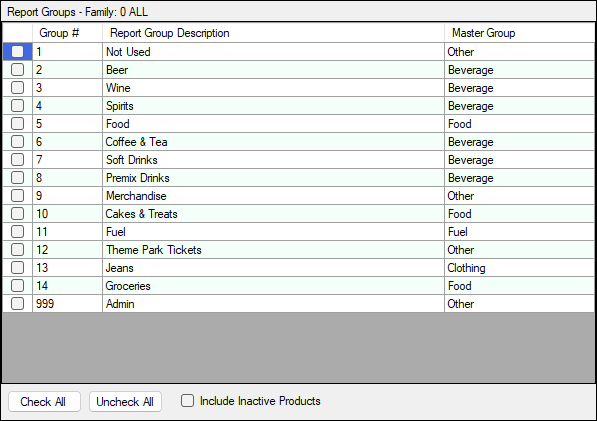Viewport: 597px width, 421px height.
Task: Tick the checkbox for Coffee & Tea
Action: tap(18, 142)
